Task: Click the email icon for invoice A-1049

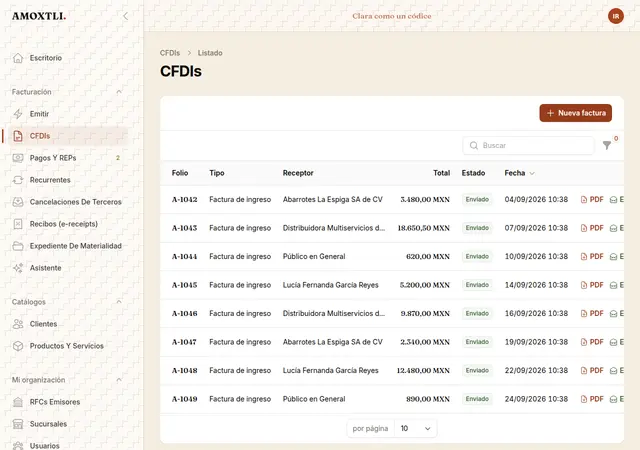Action: [613, 399]
